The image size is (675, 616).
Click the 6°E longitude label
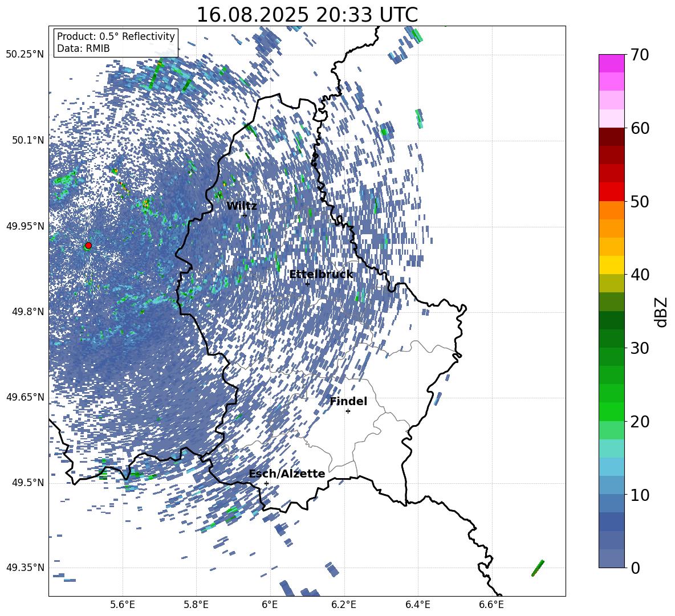(270, 605)
